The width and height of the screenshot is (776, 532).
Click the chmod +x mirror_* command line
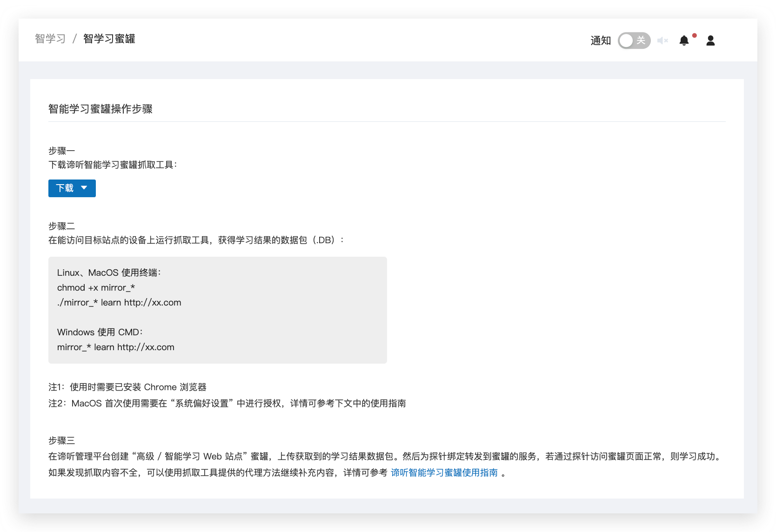tap(96, 287)
